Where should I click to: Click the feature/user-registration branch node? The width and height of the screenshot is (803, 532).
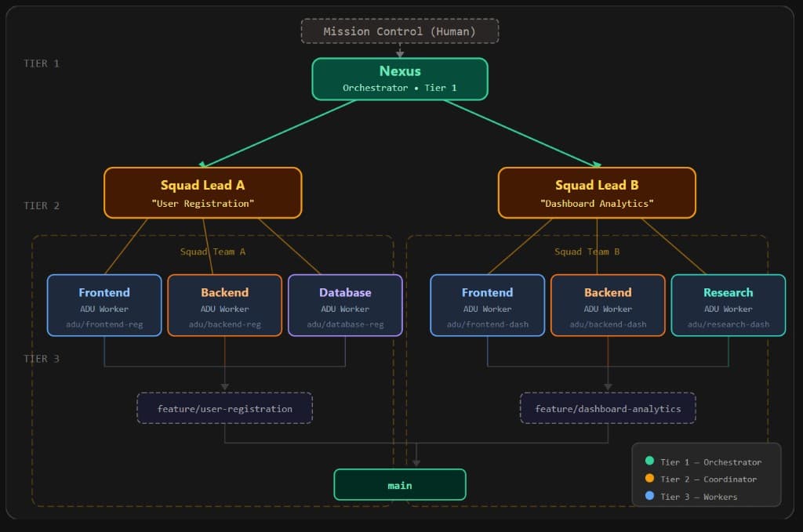coord(224,407)
